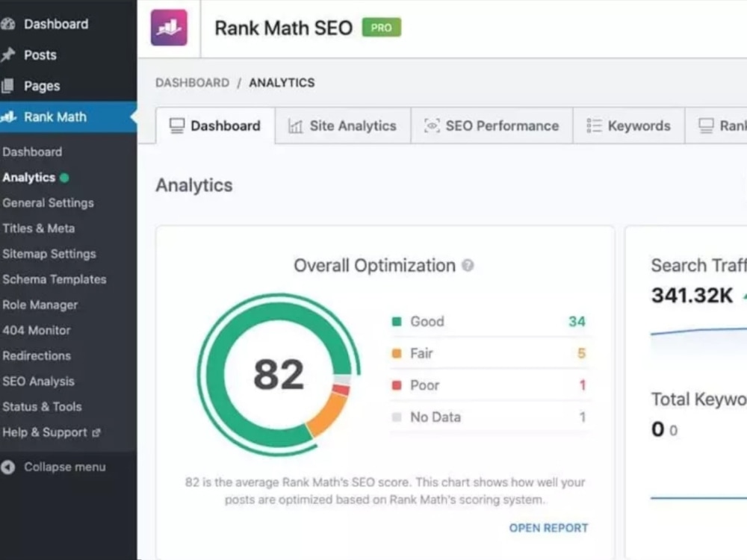Click the eye icon on SEO Performance tab
Screen dimensions: 747x560
pos(432,125)
